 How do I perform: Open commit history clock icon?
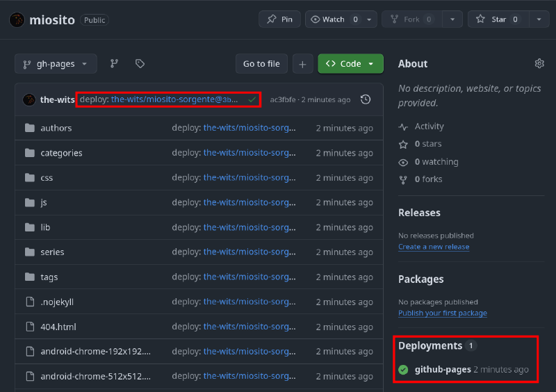(x=366, y=99)
